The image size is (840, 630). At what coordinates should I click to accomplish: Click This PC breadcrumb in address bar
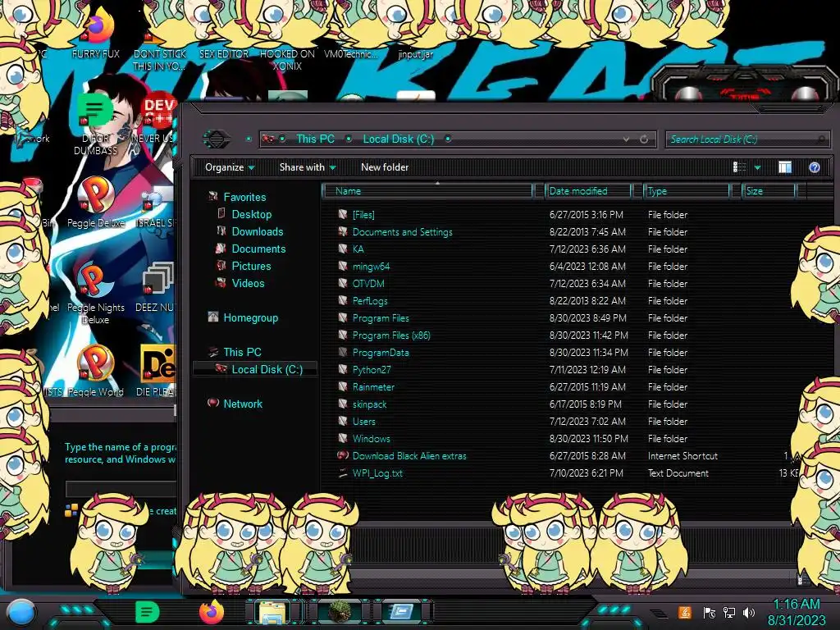point(315,139)
